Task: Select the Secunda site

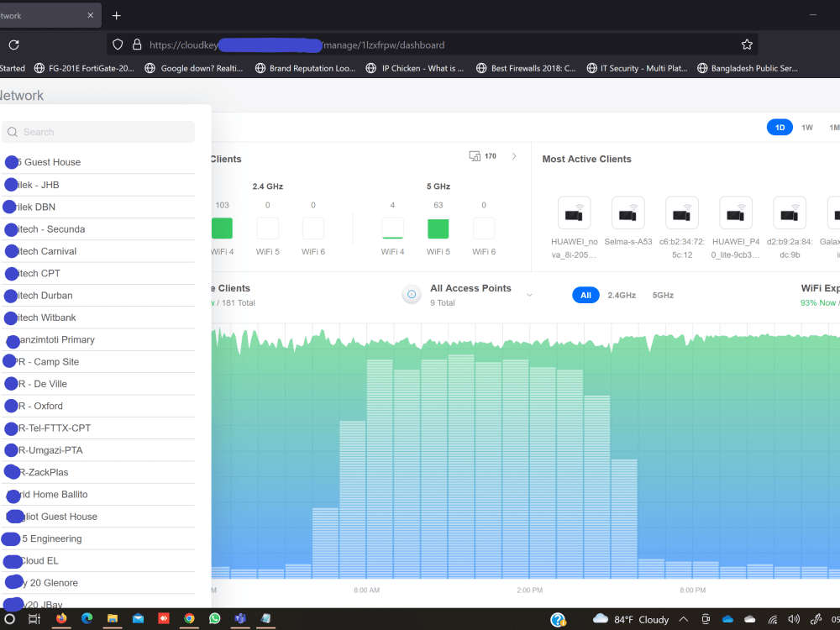Action: pyautogui.click(x=98, y=229)
